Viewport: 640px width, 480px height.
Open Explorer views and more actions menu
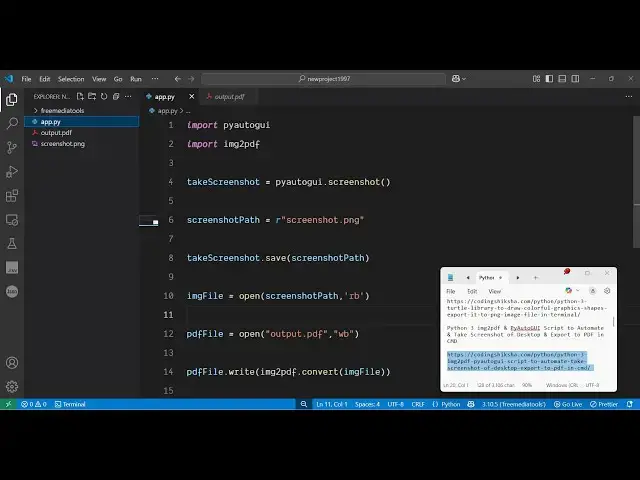[128, 96]
